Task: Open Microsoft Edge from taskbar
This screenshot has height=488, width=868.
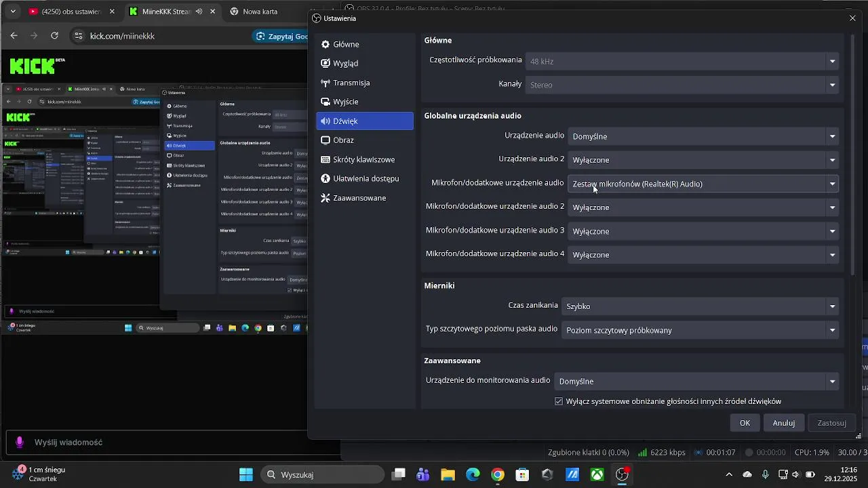Action: 473,474
